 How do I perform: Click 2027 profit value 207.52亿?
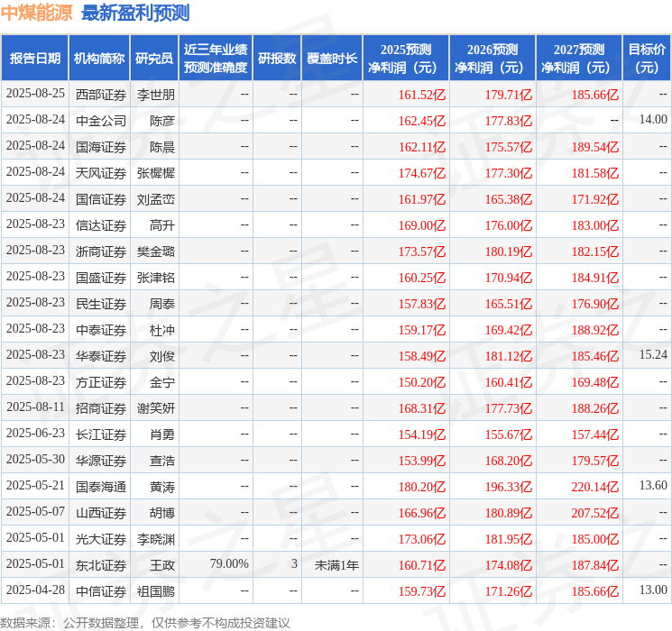(595, 513)
